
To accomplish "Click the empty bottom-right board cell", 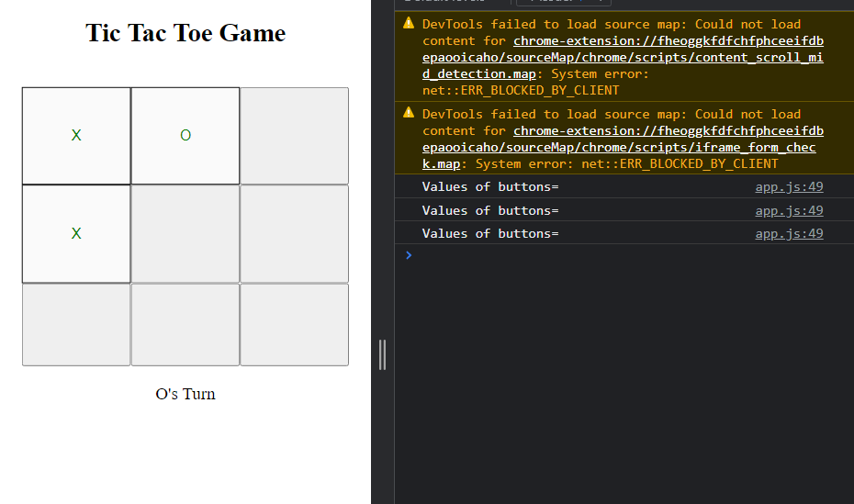I will [x=294, y=324].
